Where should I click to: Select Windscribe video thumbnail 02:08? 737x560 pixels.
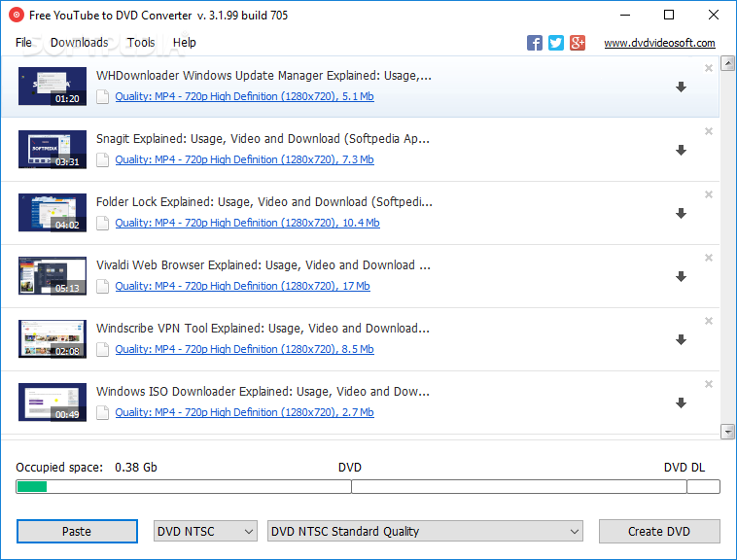click(x=53, y=338)
